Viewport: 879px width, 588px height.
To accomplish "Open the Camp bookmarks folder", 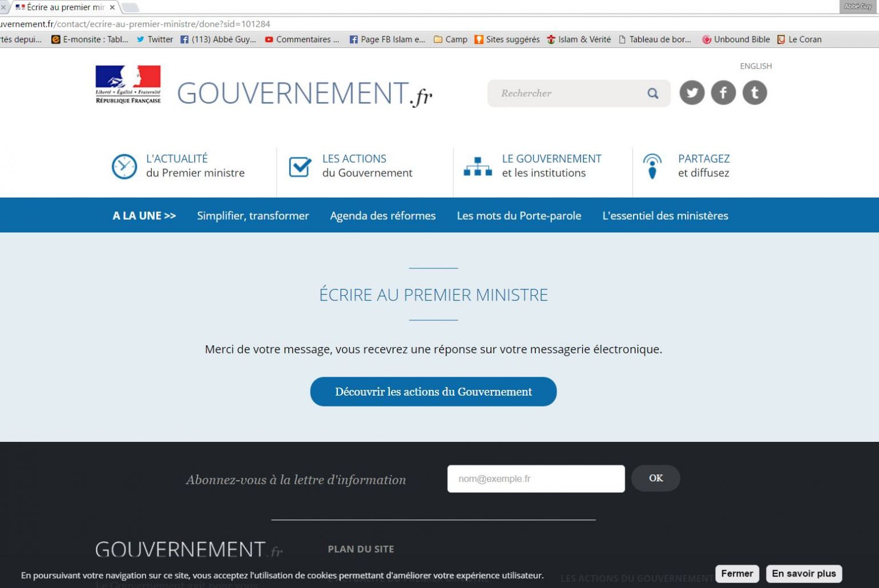I will [x=450, y=39].
